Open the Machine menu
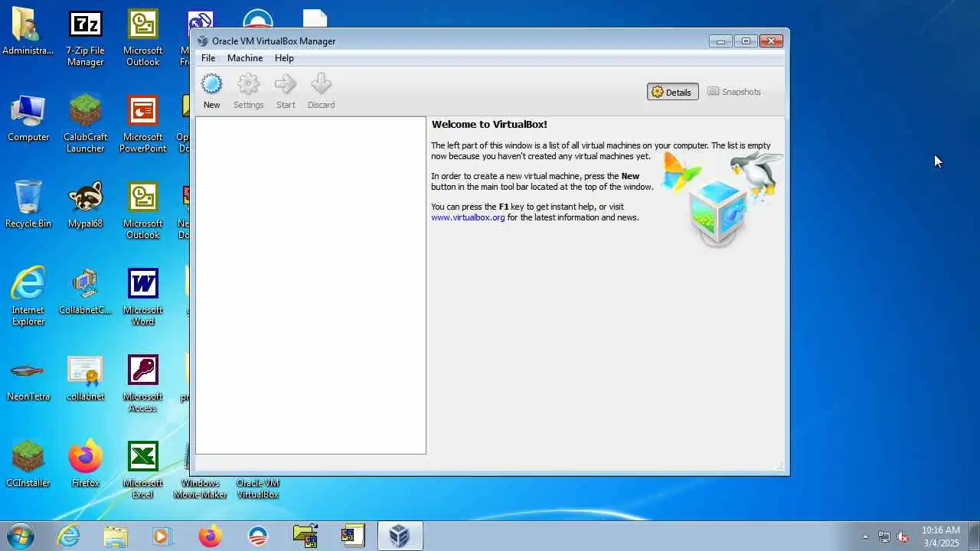Viewport: 980px width, 551px height. [x=245, y=58]
